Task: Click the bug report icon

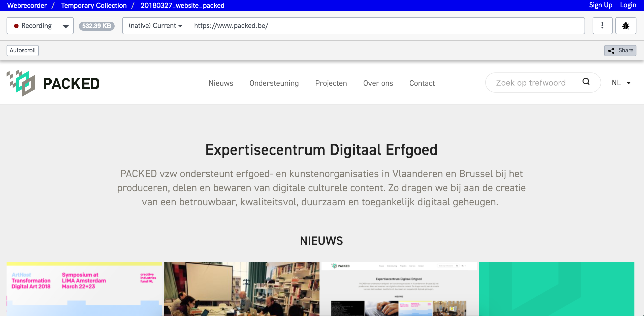Action: click(x=626, y=26)
